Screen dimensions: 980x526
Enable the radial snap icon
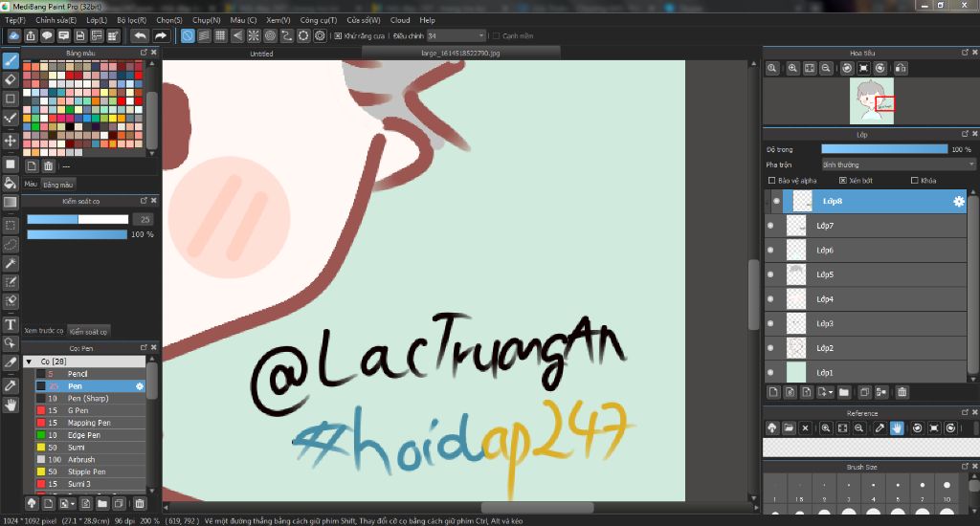(253, 36)
